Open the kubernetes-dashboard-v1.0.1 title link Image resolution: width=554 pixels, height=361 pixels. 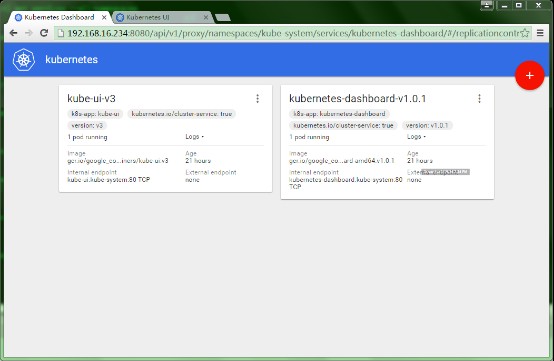pos(358,99)
